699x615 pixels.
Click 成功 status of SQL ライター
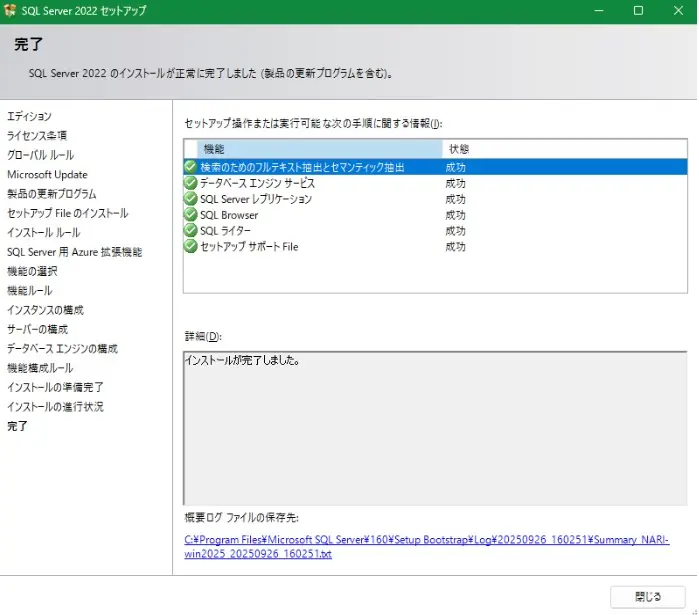click(455, 231)
